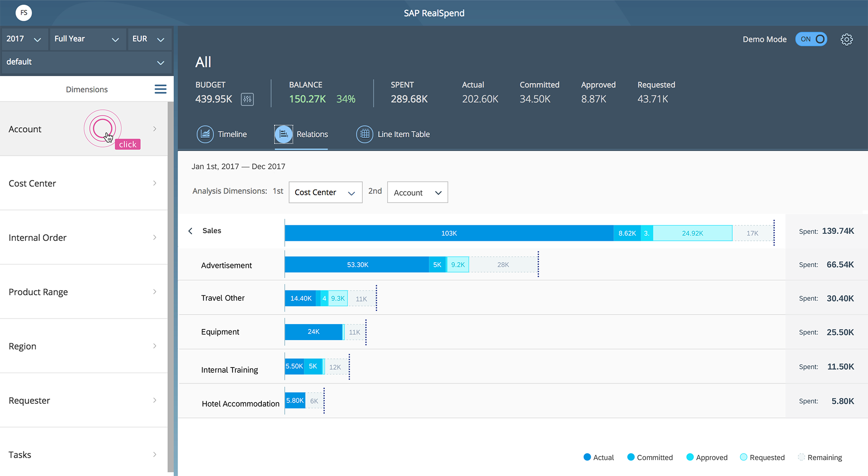Click the Line Item Table grid icon
868x476 pixels.
pos(365,134)
